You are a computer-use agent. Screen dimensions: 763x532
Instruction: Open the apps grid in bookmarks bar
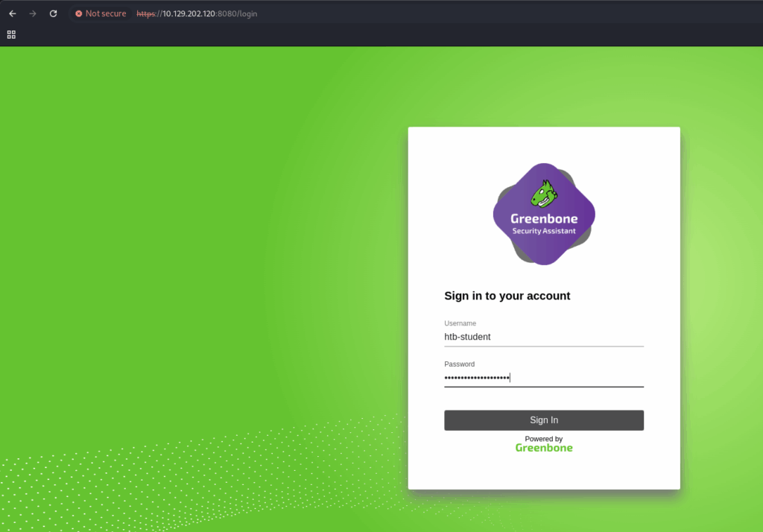click(x=11, y=34)
